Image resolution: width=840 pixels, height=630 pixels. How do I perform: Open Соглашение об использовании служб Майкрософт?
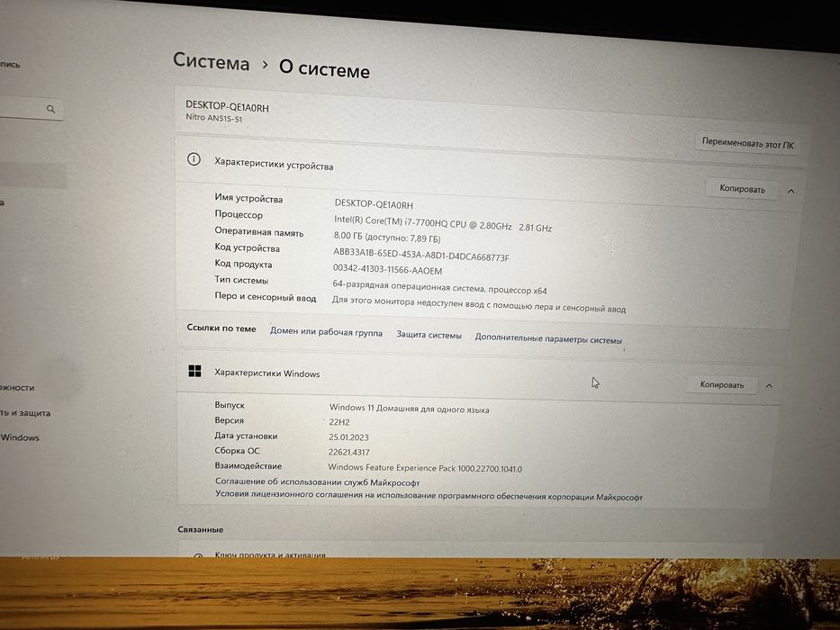point(317,482)
